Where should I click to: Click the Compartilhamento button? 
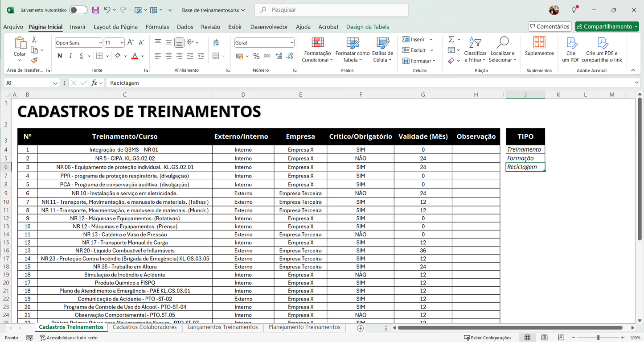pyautogui.click(x=607, y=26)
